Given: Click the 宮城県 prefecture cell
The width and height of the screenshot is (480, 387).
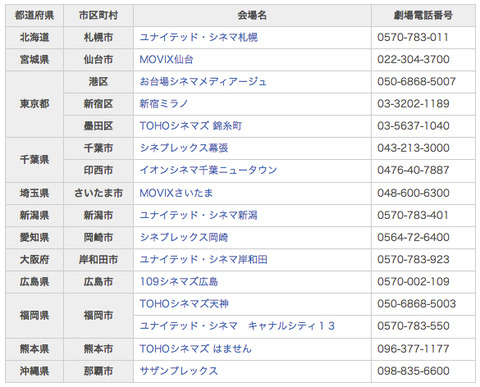Looking at the screenshot, I should [34, 59].
